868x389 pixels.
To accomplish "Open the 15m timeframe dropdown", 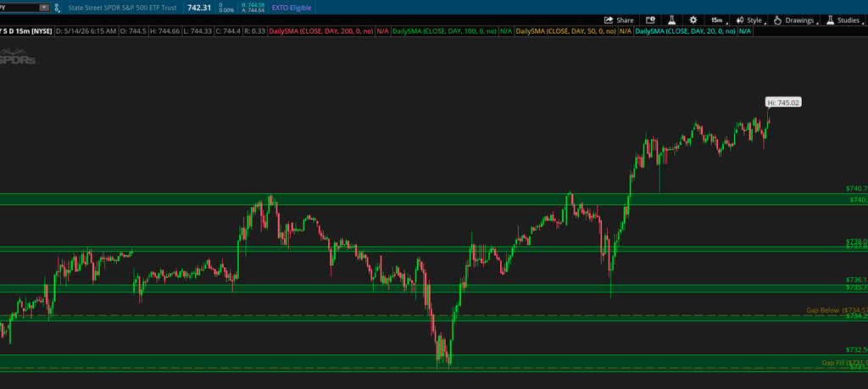I will [x=716, y=20].
